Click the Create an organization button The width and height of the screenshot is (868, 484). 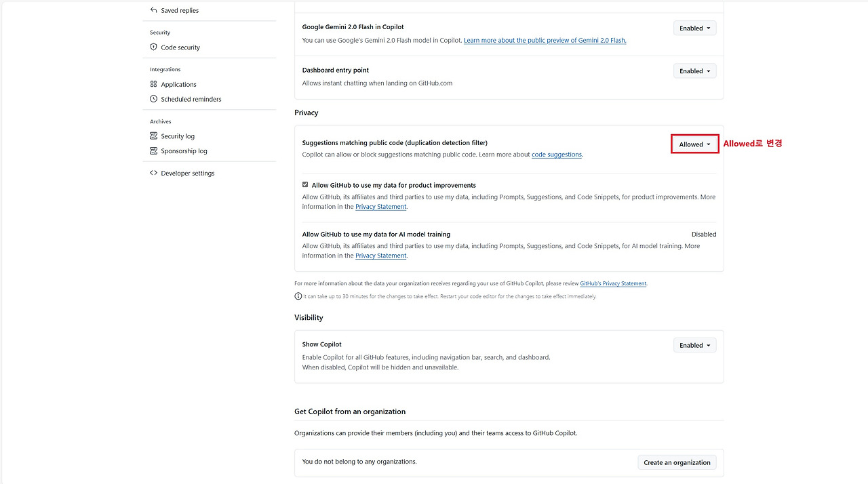[676, 462]
